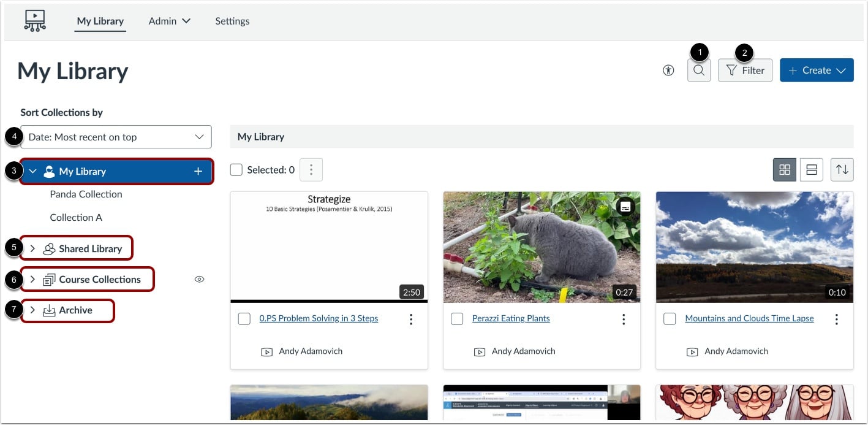Select the Shared Library label
The width and height of the screenshot is (868, 425).
click(x=90, y=248)
